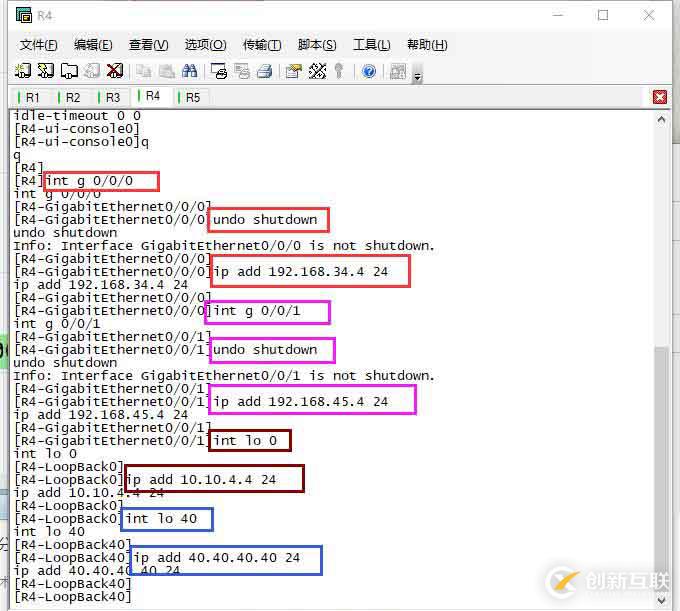Switch to the R1 session tab

point(29,98)
